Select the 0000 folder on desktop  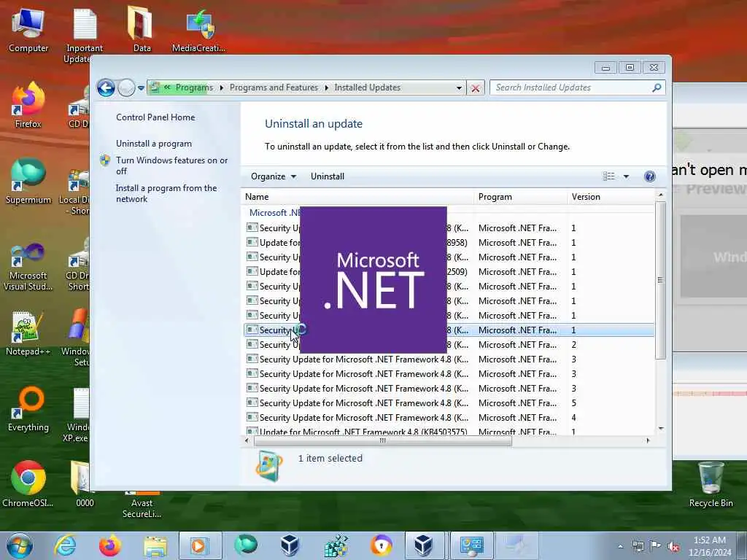click(84, 484)
